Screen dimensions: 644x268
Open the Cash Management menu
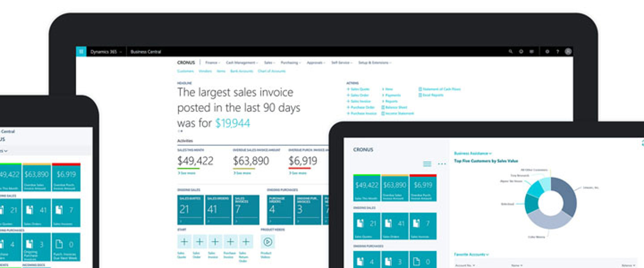pos(242,63)
